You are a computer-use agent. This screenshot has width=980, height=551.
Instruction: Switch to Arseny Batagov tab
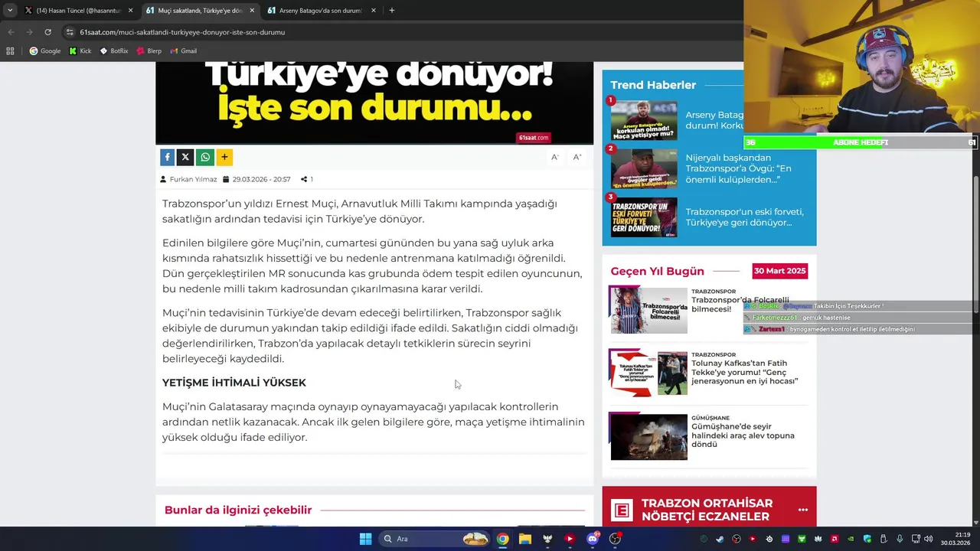coord(322,11)
